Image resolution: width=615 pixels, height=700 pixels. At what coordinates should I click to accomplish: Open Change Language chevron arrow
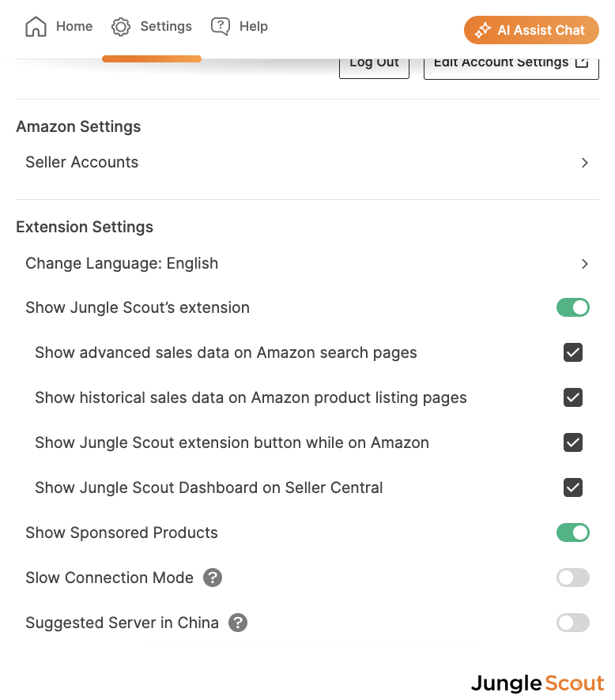click(585, 264)
